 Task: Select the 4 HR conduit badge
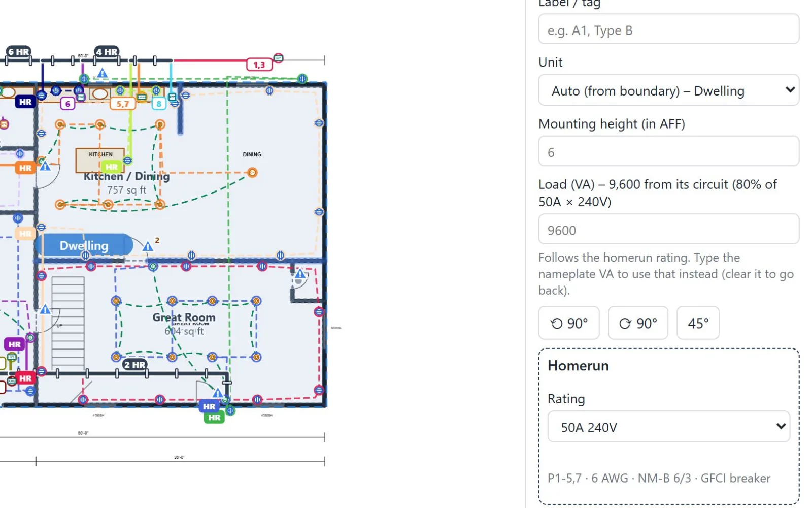click(107, 51)
